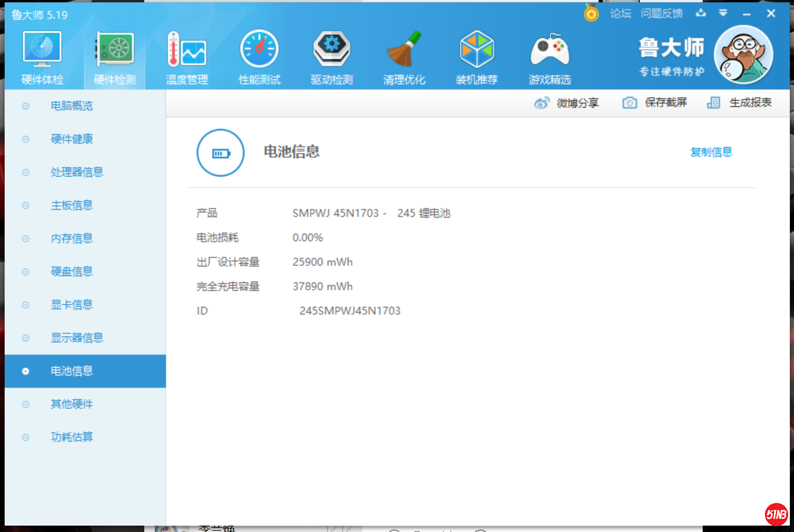Viewport: 794px width, 532px height.
Task: Select 电脑概览 in the sidebar
Action: point(72,106)
